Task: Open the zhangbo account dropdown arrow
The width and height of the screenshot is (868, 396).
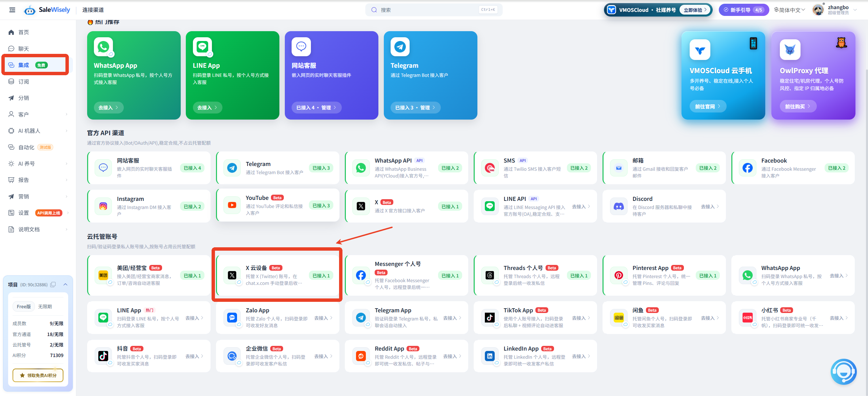Action: point(855,10)
